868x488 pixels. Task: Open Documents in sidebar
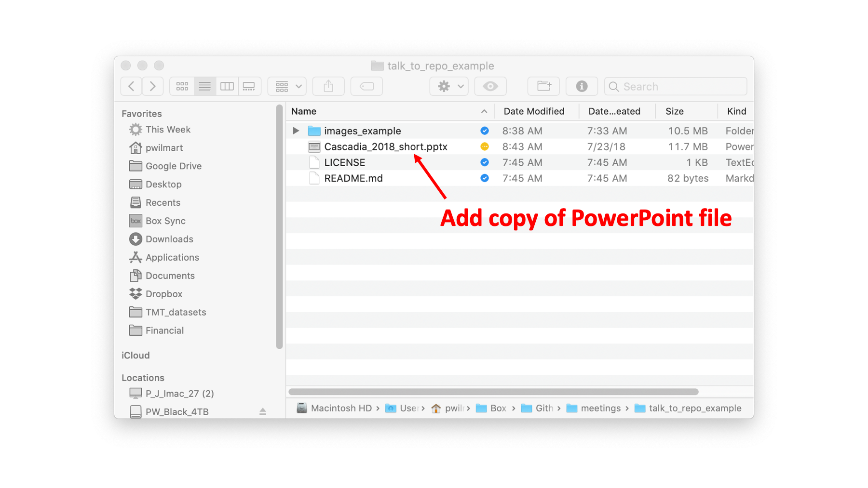point(162,276)
